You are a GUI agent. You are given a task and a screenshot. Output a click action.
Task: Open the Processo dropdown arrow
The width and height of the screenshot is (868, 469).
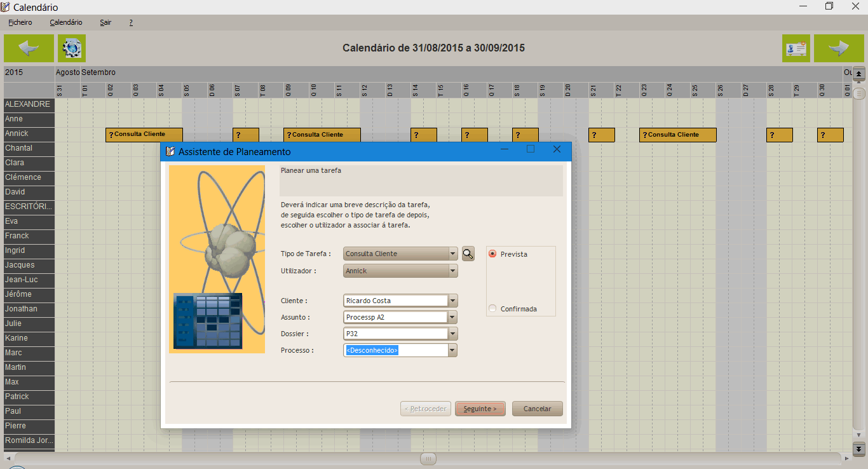(x=452, y=350)
